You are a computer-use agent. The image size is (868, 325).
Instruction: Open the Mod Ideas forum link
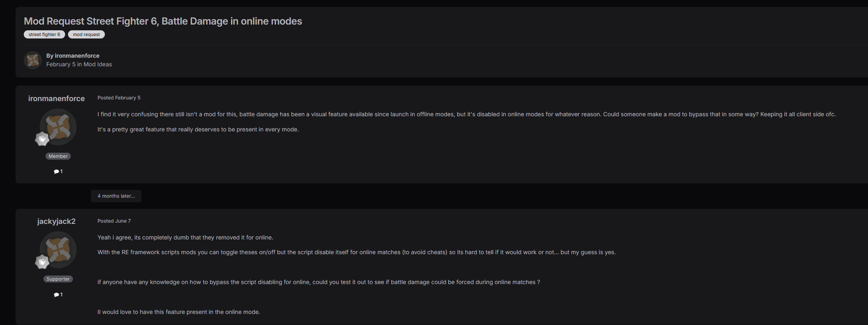coord(97,64)
